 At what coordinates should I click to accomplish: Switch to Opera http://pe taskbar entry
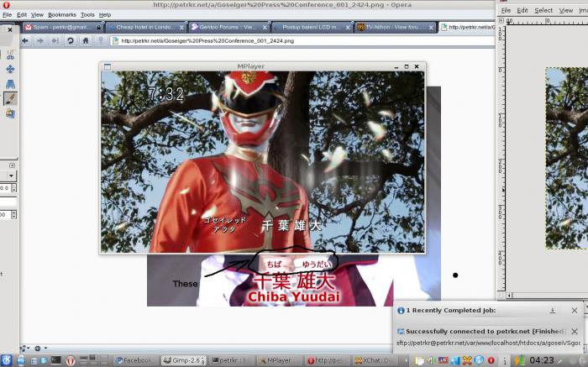click(x=327, y=360)
